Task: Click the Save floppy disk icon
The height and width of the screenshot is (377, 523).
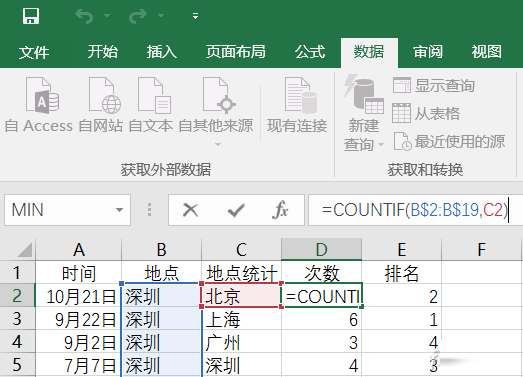Action: [31, 16]
